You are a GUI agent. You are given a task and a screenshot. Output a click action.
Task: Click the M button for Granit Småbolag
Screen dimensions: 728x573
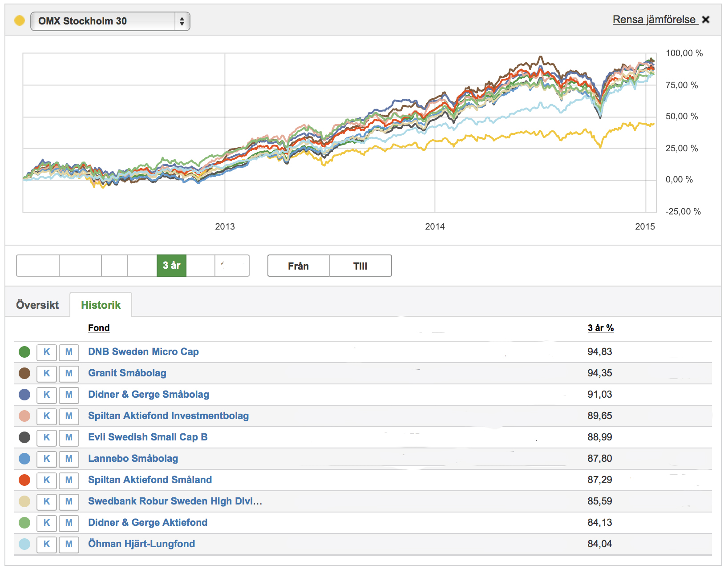[x=69, y=373]
